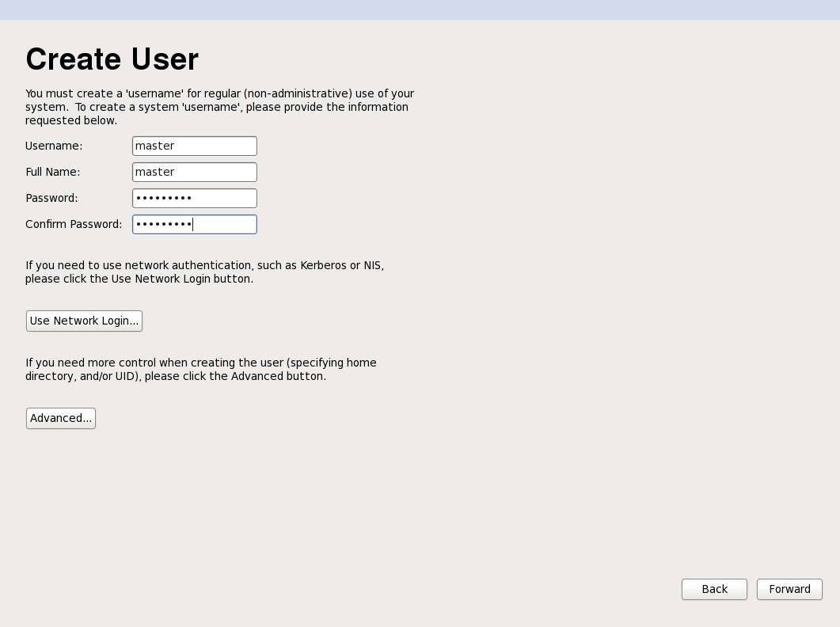Screen dimensions: 840x627
Task: Click inside the Confirm Password field
Action: pyautogui.click(x=195, y=225)
